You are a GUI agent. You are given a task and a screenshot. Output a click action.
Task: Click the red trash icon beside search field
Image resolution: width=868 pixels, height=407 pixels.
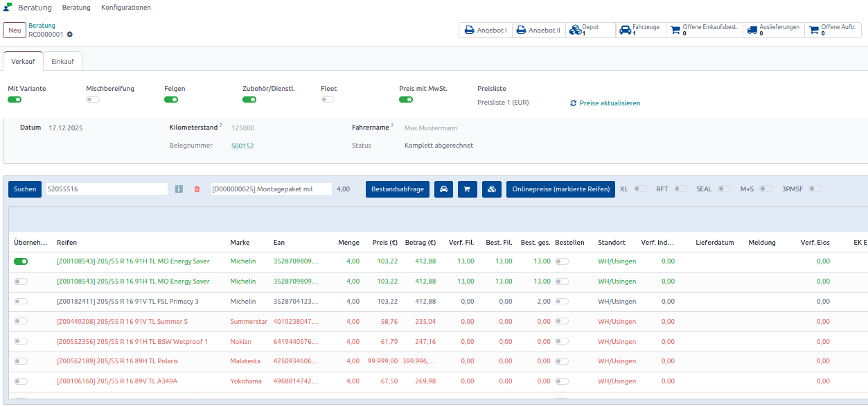(197, 189)
